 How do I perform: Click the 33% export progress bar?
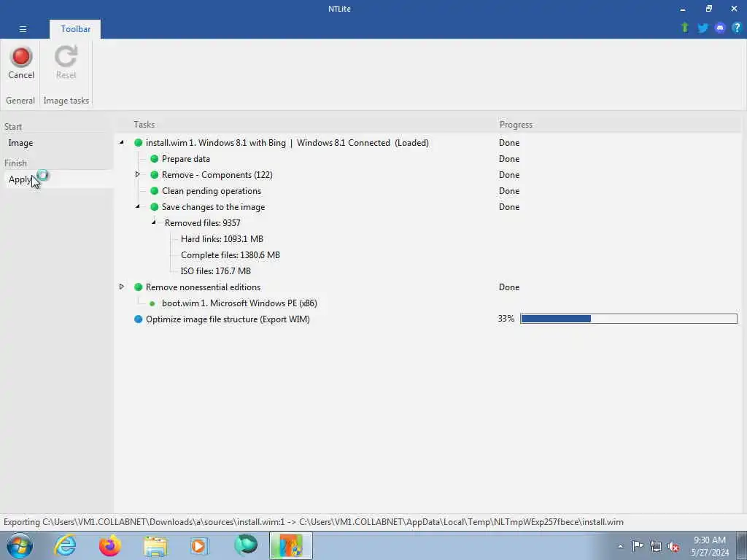pyautogui.click(x=629, y=319)
